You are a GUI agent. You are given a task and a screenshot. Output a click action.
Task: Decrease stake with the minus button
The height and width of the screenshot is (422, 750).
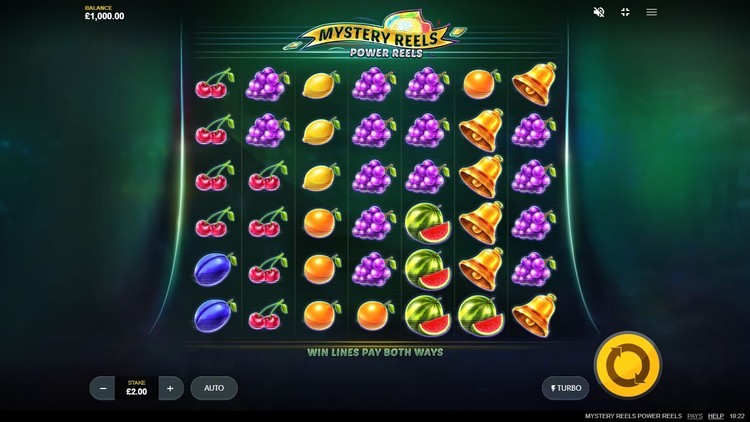point(102,389)
